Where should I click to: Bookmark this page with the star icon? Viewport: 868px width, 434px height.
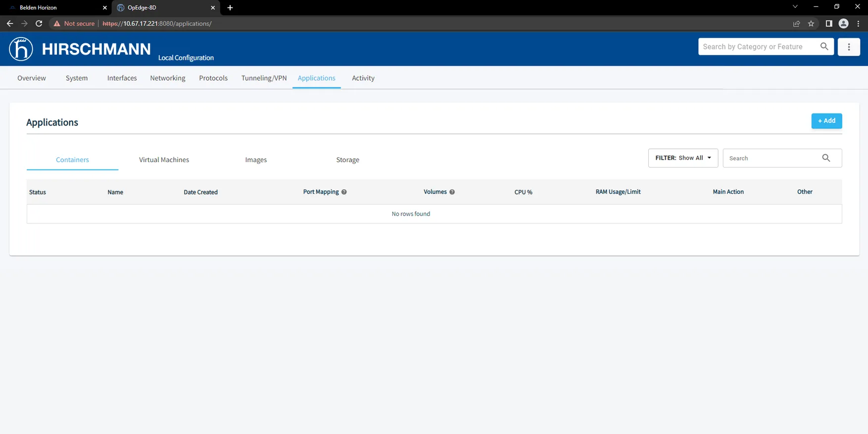pos(811,23)
